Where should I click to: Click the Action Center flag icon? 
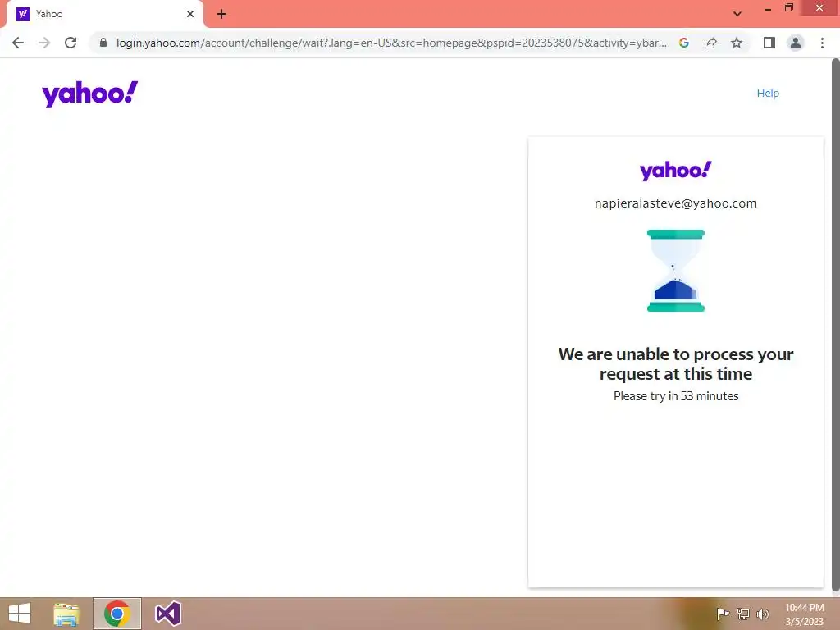pos(723,614)
